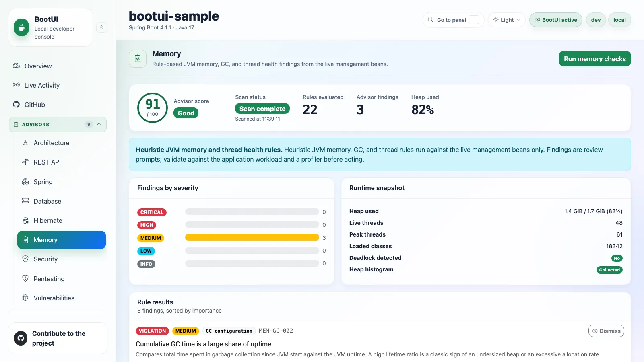
Task: Open the Light theme dropdown
Action: click(507, 20)
